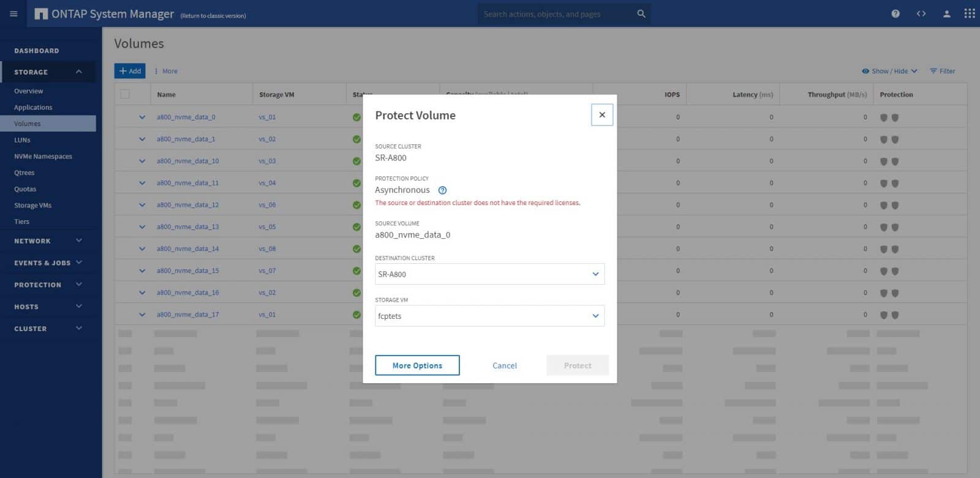This screenshot has height=478, width=980.
Task: Click protection shield icons for a800_nvme_data_0
Action: 889,118
